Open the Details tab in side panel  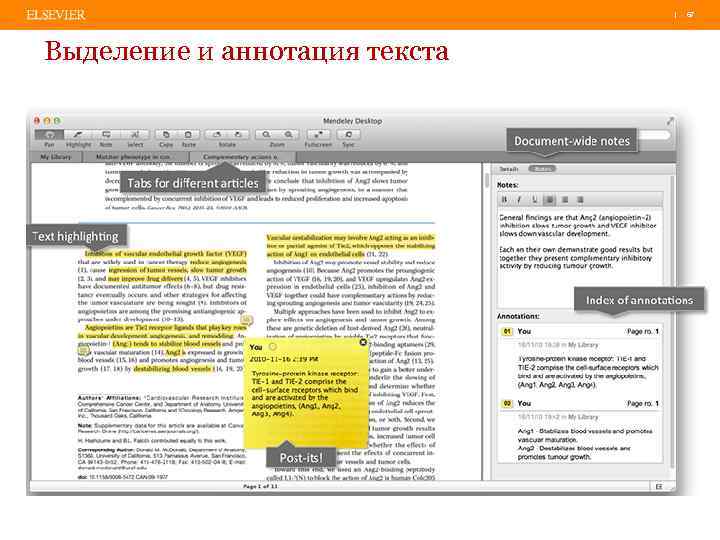click(509, 169)
